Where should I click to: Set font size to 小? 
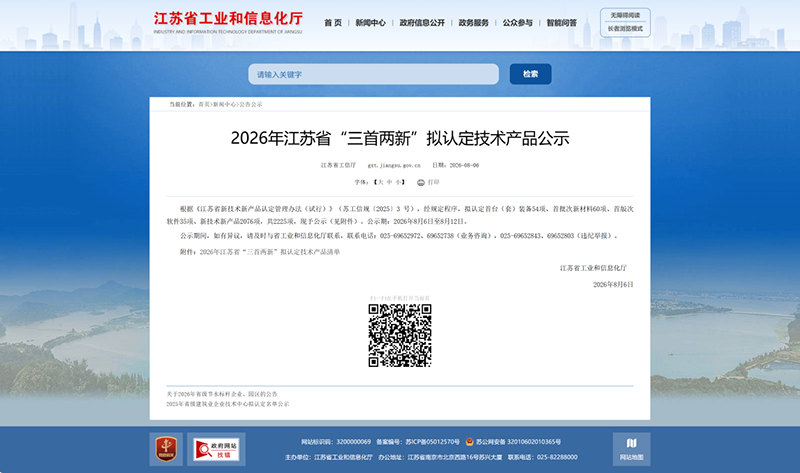398,182
